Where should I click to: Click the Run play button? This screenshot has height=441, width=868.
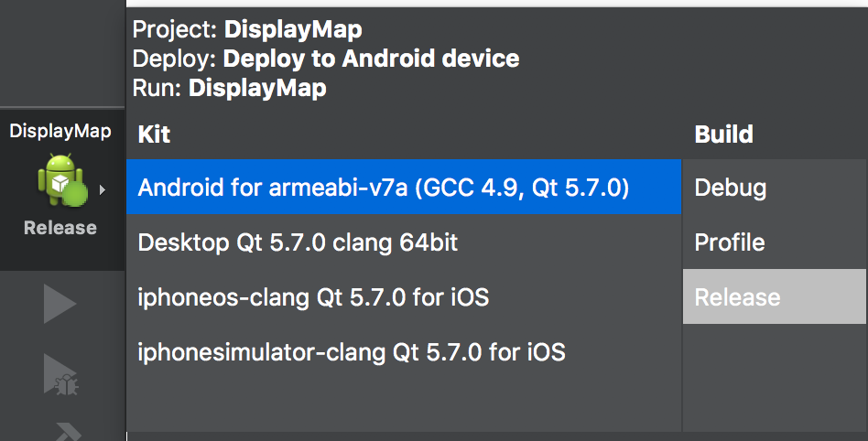[x=60, y=304]
